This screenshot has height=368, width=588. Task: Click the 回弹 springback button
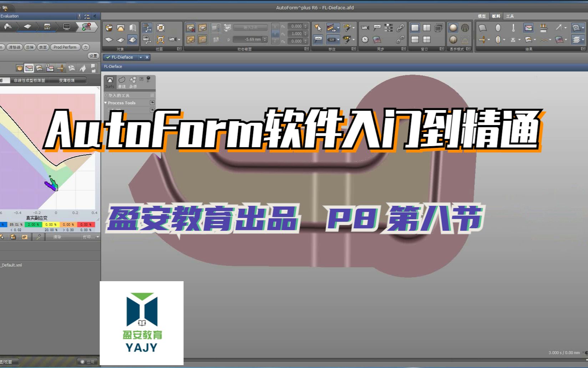tap(30, 47)
